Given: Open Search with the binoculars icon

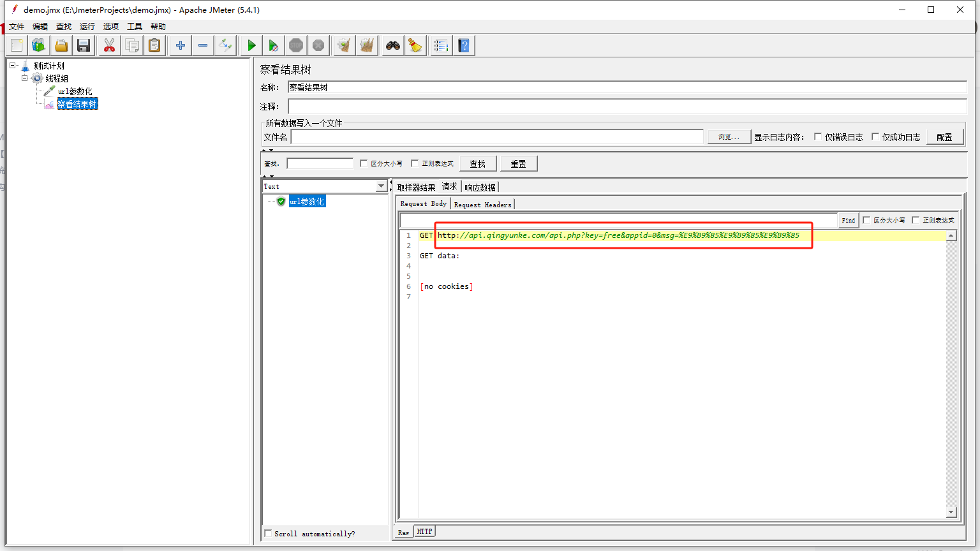Looking at the screenshot, I should (393, 45).
